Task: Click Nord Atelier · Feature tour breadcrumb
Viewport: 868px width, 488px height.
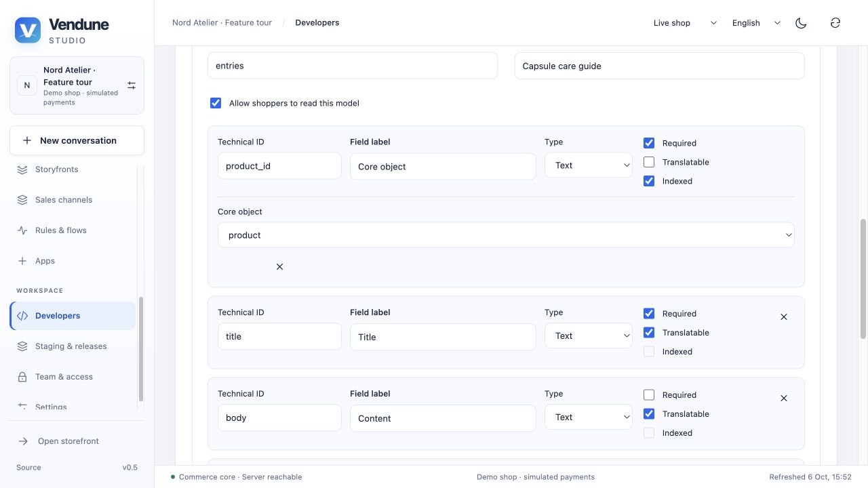Action: [x=222, y=23]
